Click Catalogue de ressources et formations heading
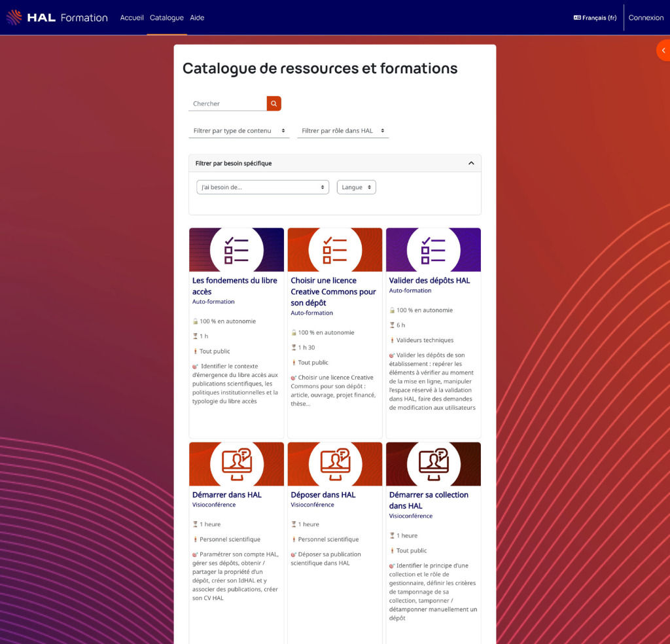Image resolution: width=670 pixels, height=644 pixels. point(320,68)
